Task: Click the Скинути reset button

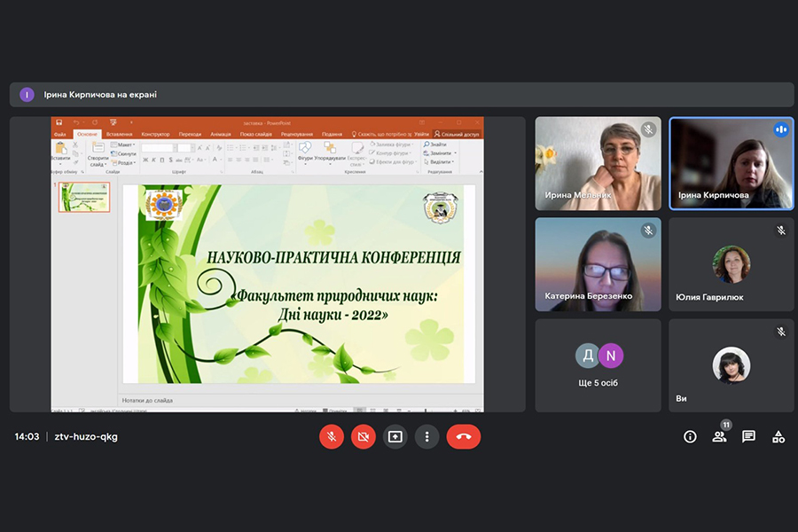Action: point(123,153)
